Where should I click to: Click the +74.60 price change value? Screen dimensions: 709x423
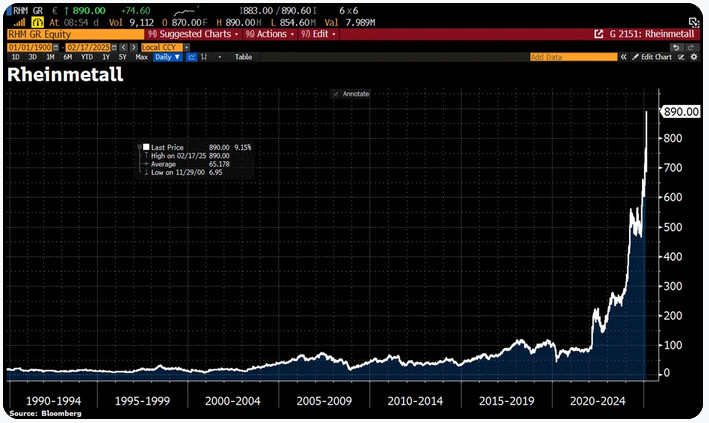[x=136, y=11]
